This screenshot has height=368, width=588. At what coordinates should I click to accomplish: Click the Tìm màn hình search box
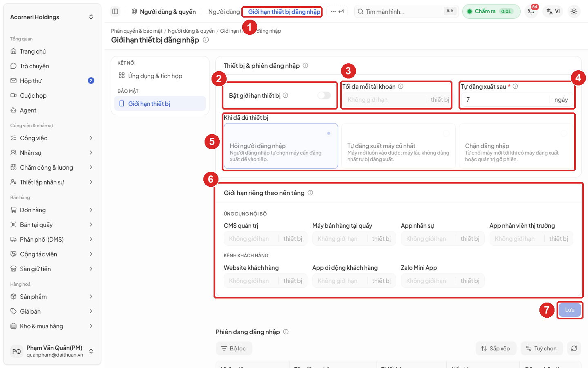click(x=407, y=11)
